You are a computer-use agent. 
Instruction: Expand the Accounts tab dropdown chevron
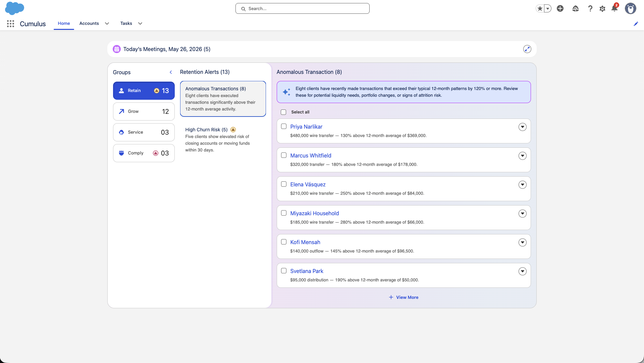[x=107, y=24]
